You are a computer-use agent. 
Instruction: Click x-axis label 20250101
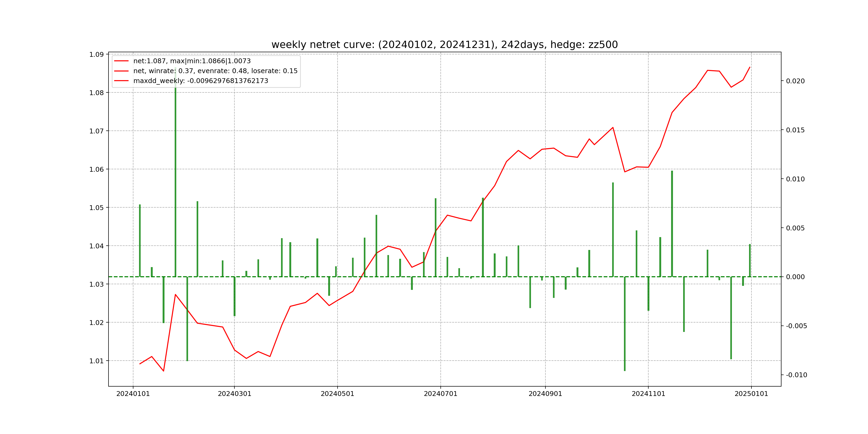click(x=751, y=394)
